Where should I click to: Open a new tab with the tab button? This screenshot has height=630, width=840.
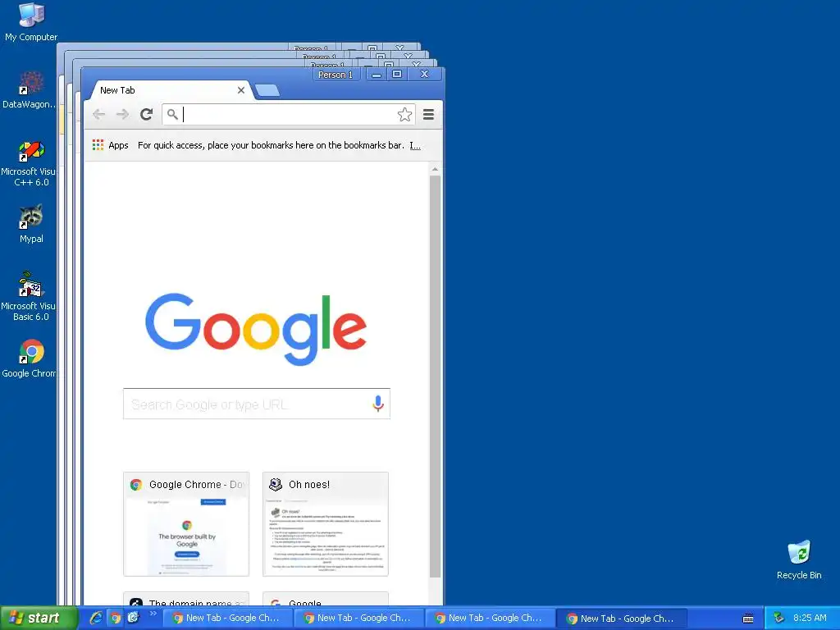coord(267,90)
